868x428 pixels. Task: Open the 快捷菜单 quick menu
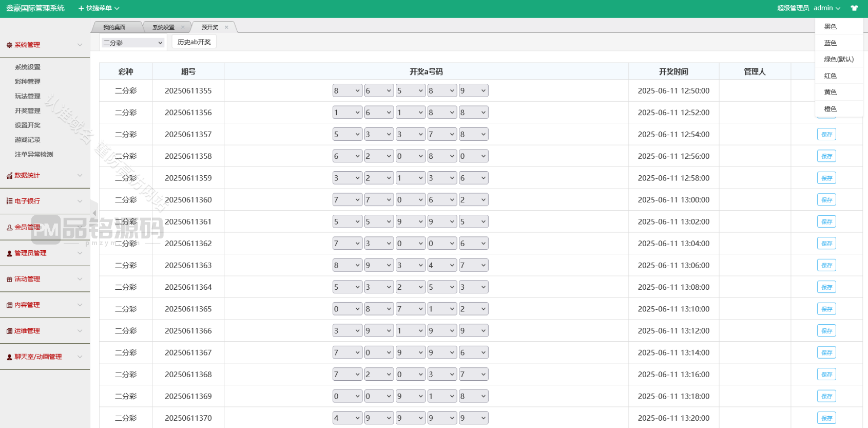tap(99, 8)
